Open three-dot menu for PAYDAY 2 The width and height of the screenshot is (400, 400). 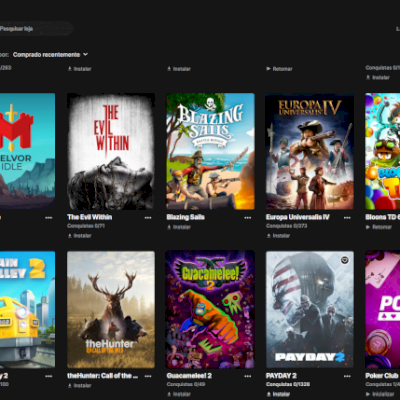(347, 376)
